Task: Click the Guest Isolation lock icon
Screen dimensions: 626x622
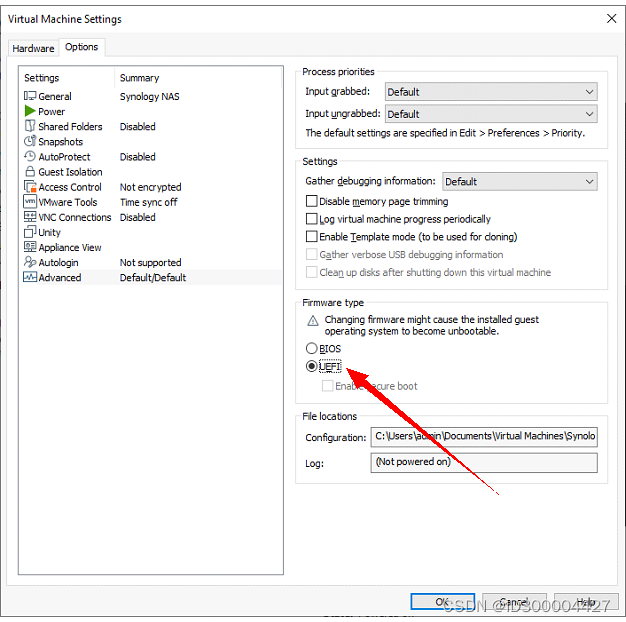Action: click(x=30, y=172)
